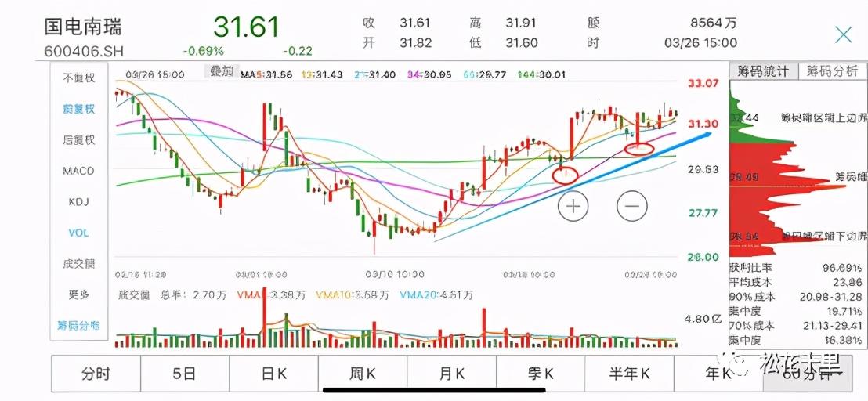This screenshot has height=401, width=868.
Task: Click the 31.30 price axis label
Action: [703, 124]
